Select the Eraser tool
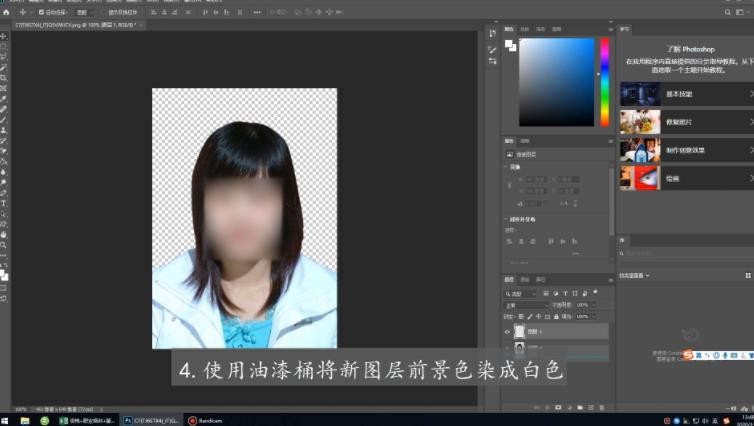This screenshot has width=754, height=426. coord(3,151)
